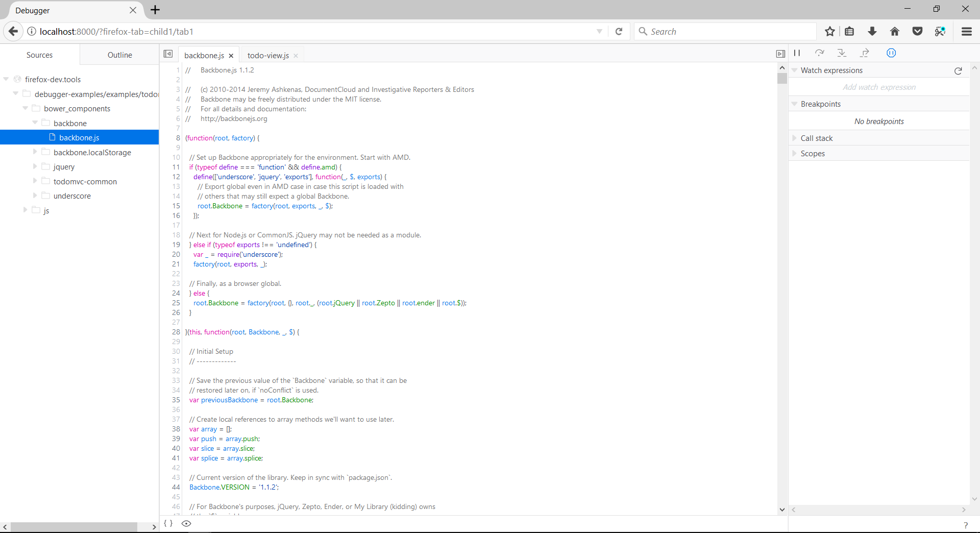Click the URL address bar text
Viewport: 980px width, 533px height.
116,32
